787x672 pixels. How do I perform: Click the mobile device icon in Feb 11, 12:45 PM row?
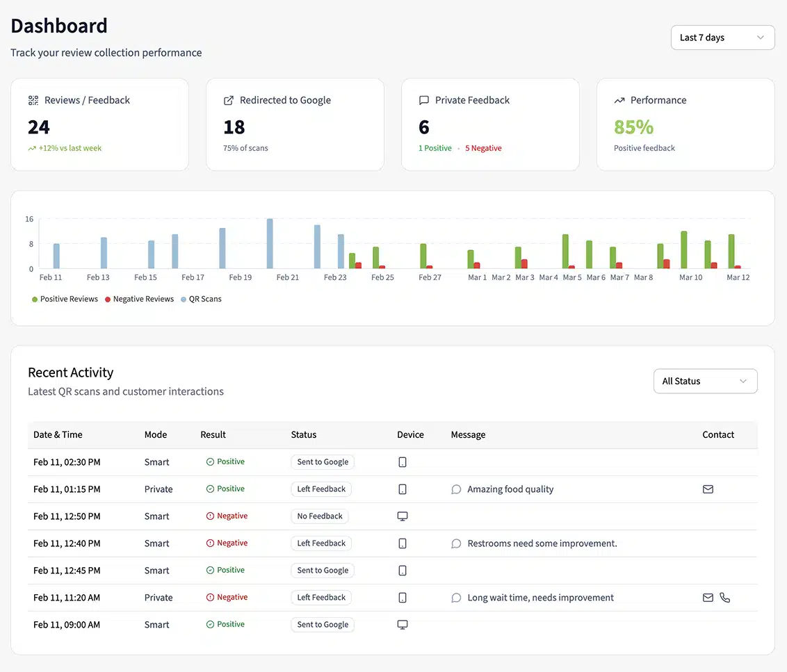pos(403,571)
